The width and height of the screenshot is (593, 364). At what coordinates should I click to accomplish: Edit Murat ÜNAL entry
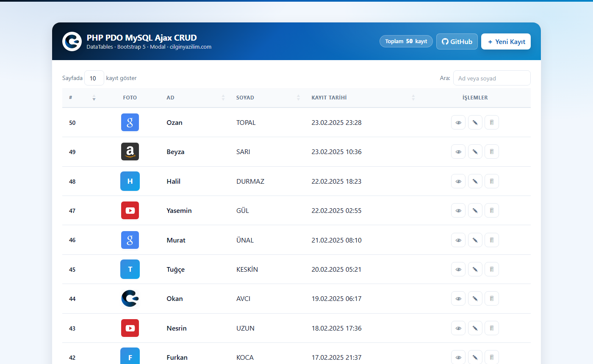pos(475,240)
